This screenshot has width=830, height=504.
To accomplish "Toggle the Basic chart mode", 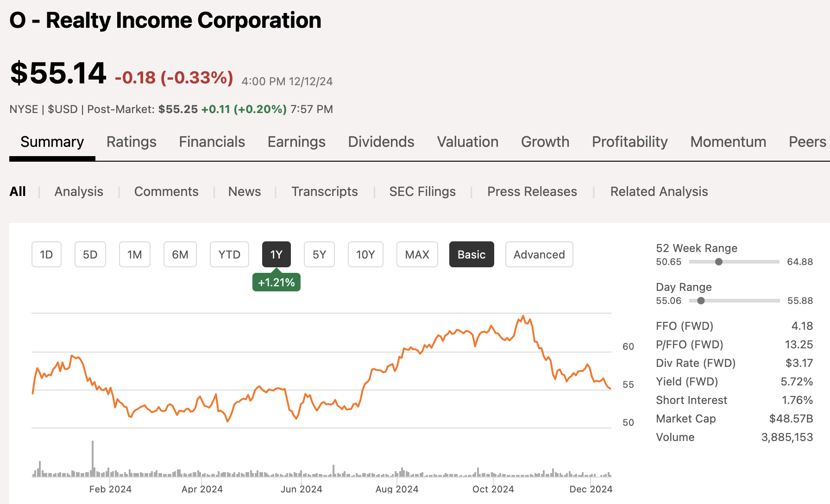I will coord(472,254).
